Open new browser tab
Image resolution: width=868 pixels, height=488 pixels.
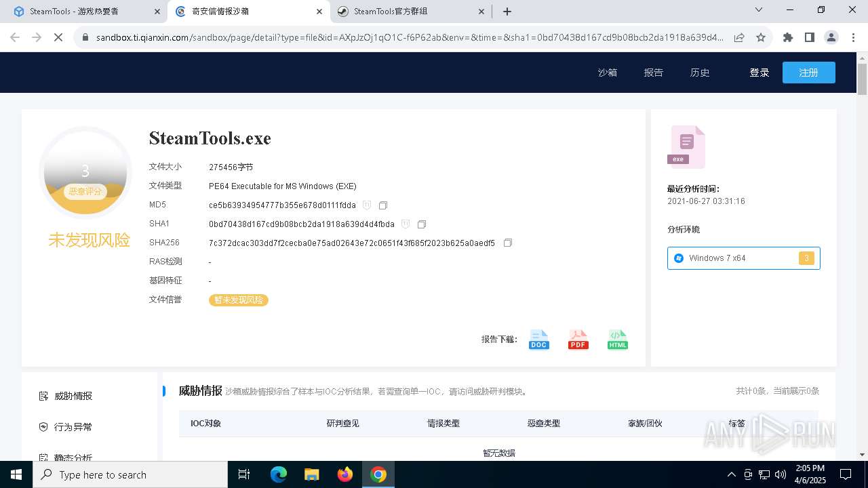507,12
